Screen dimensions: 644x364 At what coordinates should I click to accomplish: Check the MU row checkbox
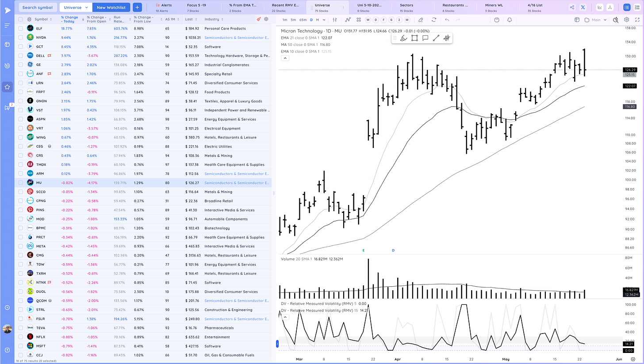(x=20, y=182)
